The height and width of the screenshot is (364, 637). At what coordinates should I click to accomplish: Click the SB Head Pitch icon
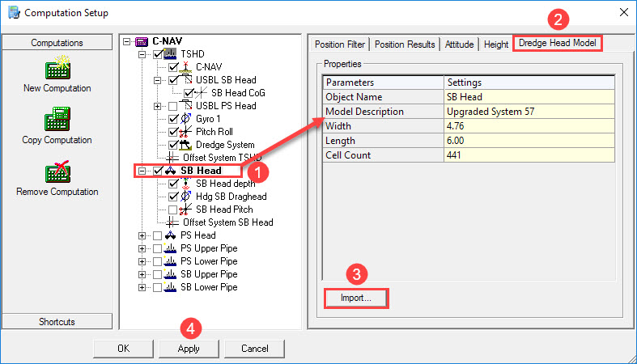pyautogui.click(x=185, y=210)
